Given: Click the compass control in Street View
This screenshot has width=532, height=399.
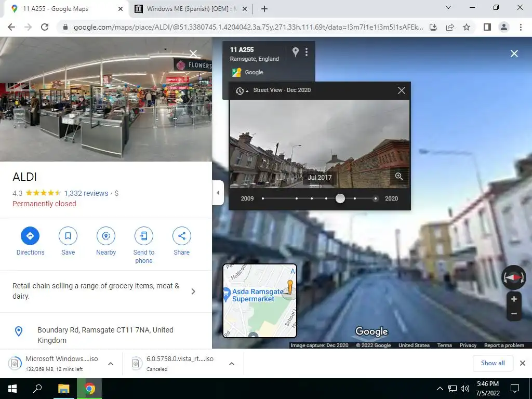Looking at the screenshot, I should pos(514,277).
